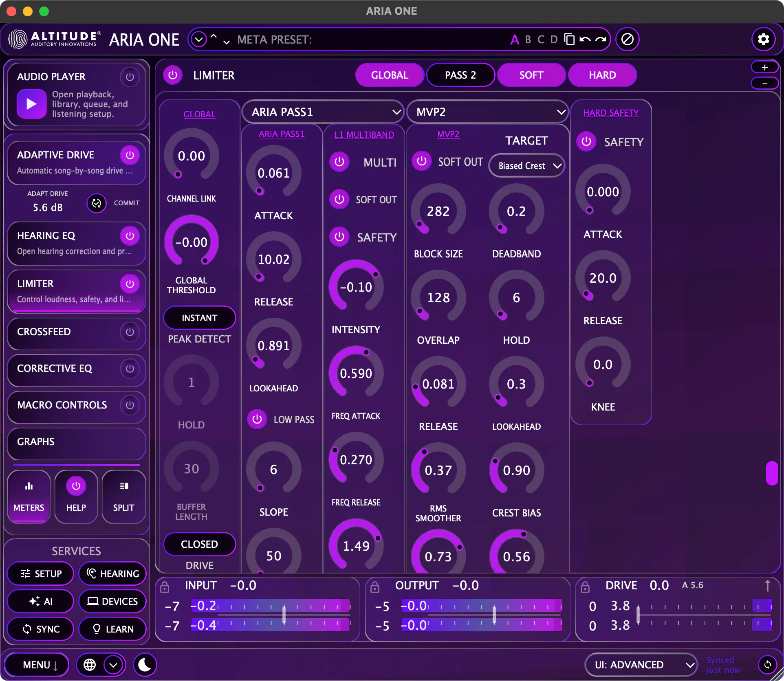784x681 pixels.
Task: Select the HARD tab
Action: pyautogui.click(x=602, y=75)
